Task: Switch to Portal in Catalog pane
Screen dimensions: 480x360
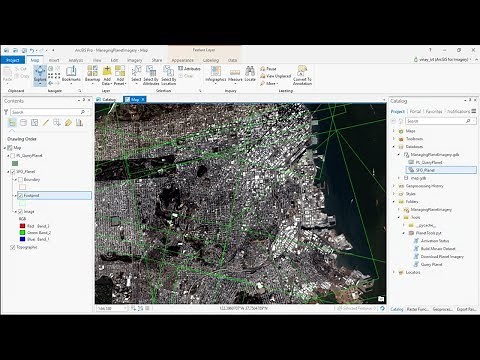Action: click(415, 111)
